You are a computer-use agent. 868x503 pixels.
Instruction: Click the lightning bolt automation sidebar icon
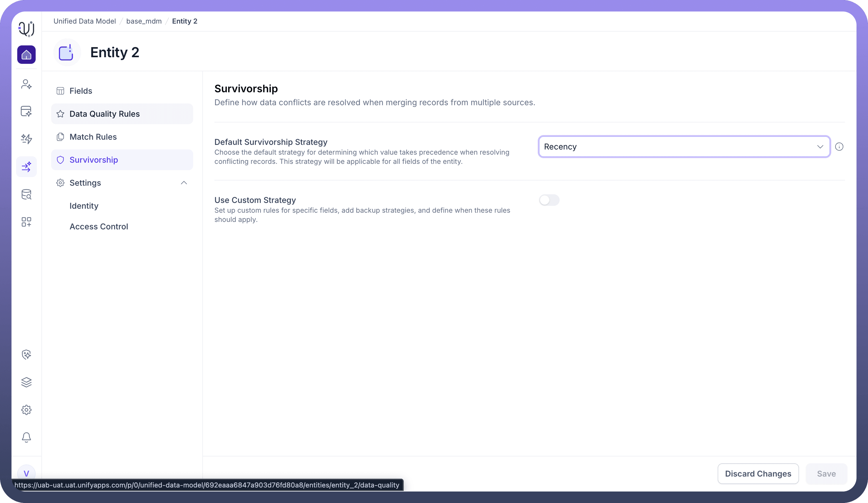26,139
